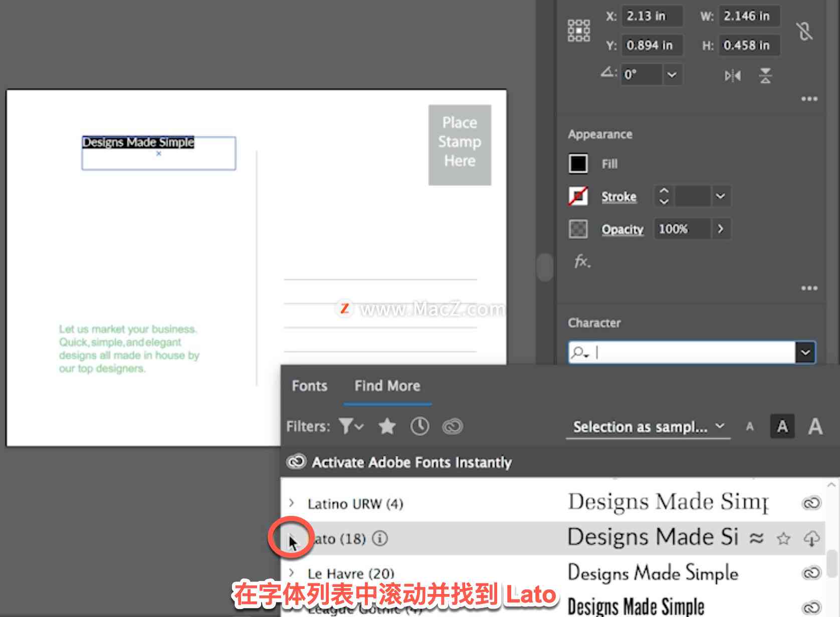This screenshot has height=617, width=840.
Task: Click the font search magnifier icon
Action: [579, 353]
